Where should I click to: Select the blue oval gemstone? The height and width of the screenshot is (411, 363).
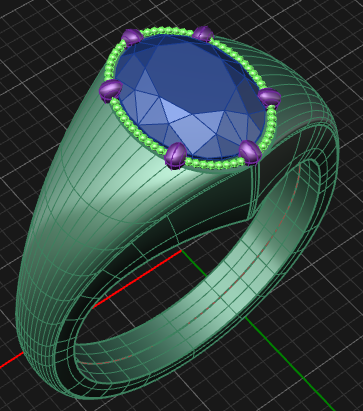point(191,97)
